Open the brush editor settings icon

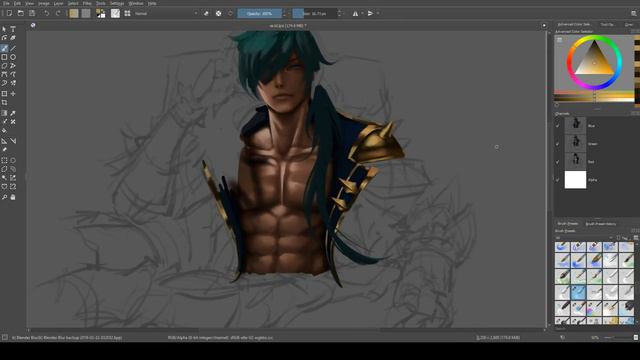tap(116, 13)
